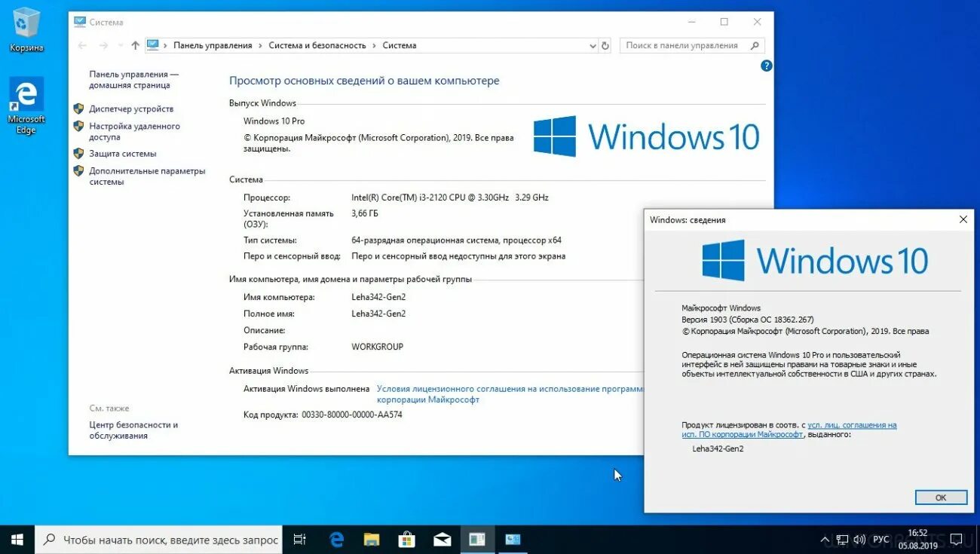Click the Версия 1903 build text
The height and width of the screenshot is (554, 980).
click(x=747, y=320)
